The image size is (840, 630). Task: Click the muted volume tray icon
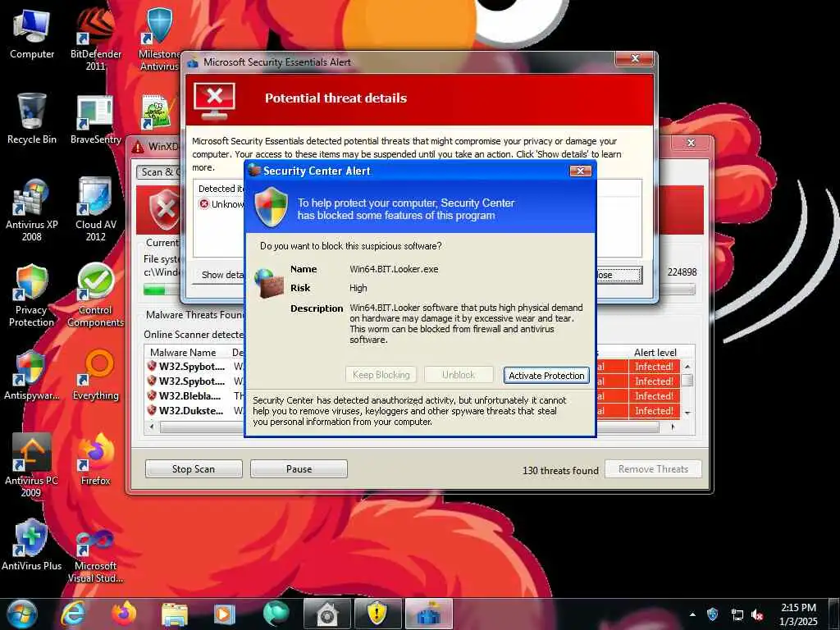click(757, 615)
